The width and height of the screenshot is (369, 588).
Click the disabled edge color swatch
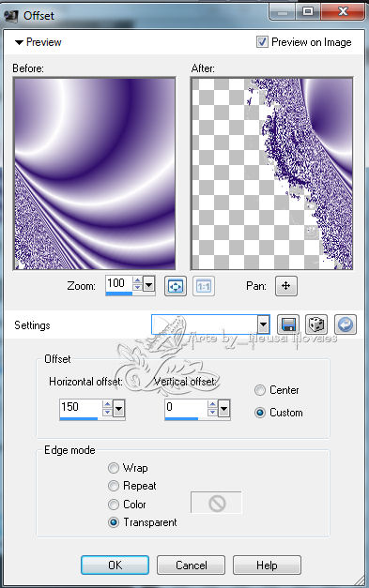coord(216,503)
